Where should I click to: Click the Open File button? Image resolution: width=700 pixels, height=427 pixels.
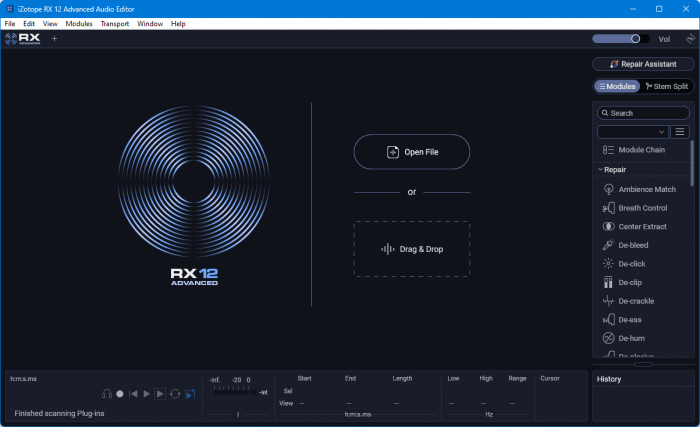[412, 152]
